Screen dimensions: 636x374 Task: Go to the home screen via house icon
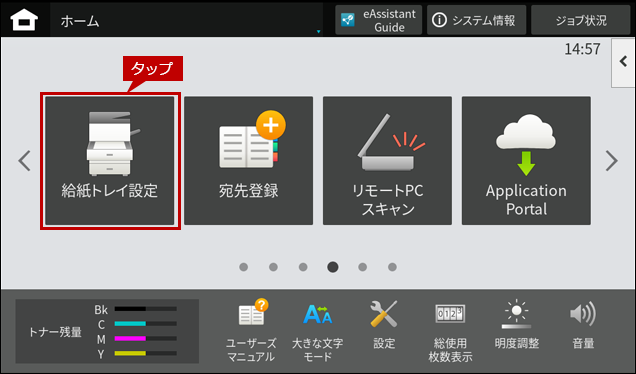pos(24,20)
